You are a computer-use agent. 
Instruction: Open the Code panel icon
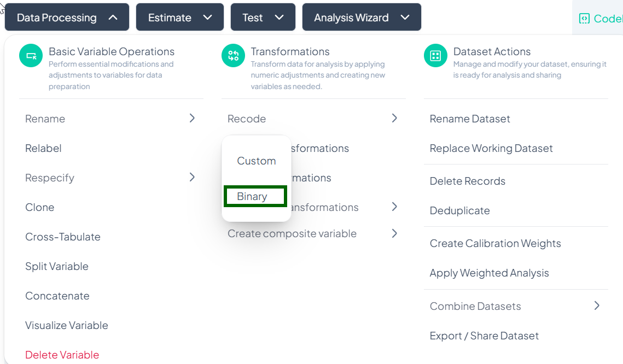tap(584, 19)
